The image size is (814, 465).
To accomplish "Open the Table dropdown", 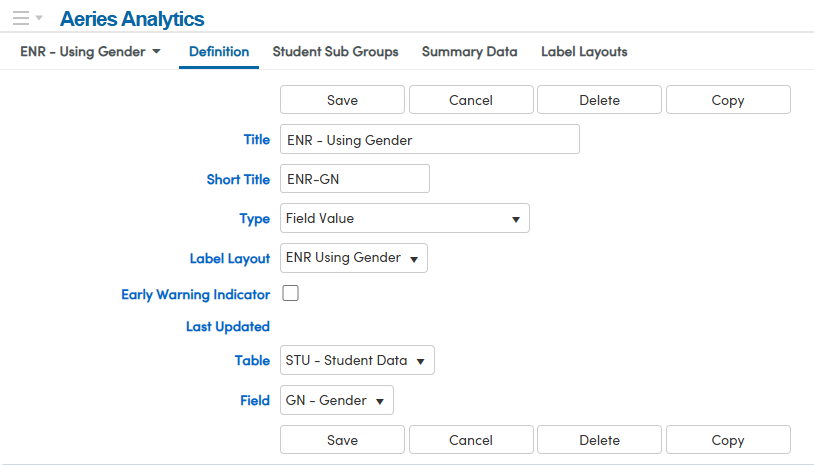I will (357, 361).
